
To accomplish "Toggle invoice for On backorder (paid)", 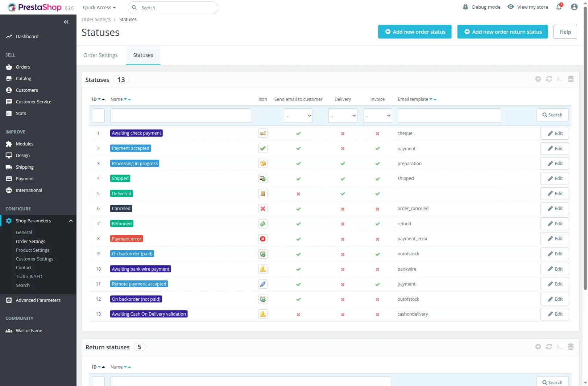I will click(377, 254).
